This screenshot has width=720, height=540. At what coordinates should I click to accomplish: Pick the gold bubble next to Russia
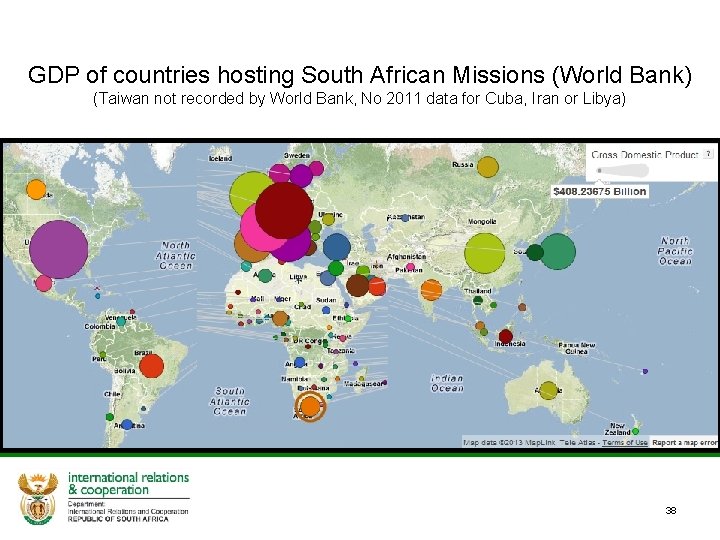pyautogui.click(x=488, y=167)
